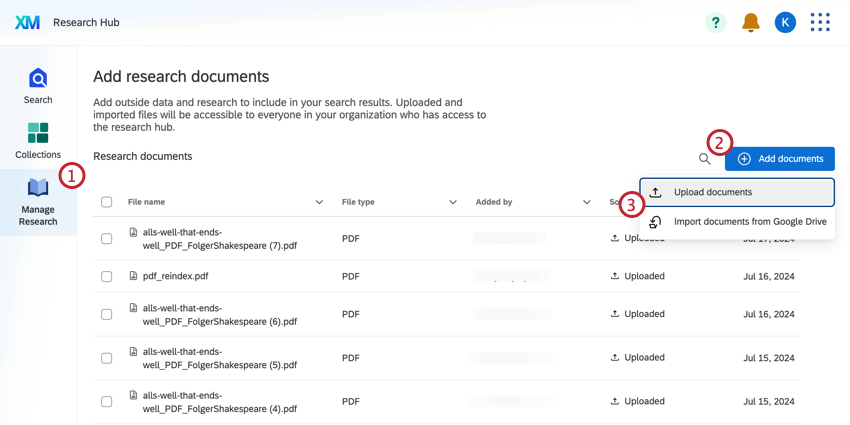Open Collections in the sidebar
This screenshot has height=425, width=850.
pyautogui.click(x=38, y=140)
